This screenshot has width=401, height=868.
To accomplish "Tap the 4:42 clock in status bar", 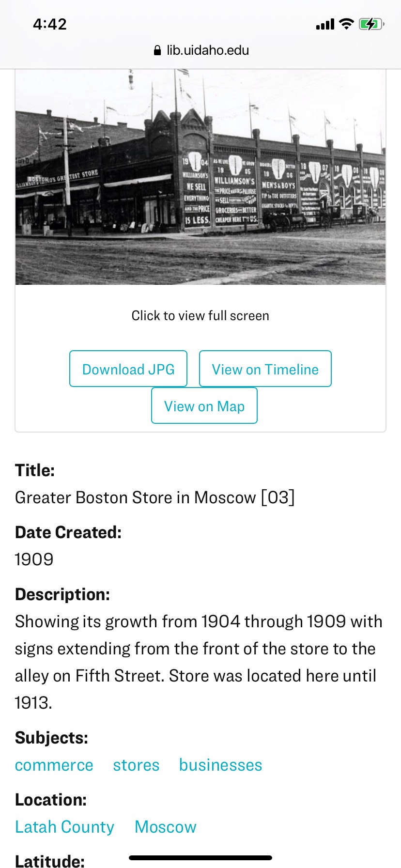I will (x=50, y=24).
